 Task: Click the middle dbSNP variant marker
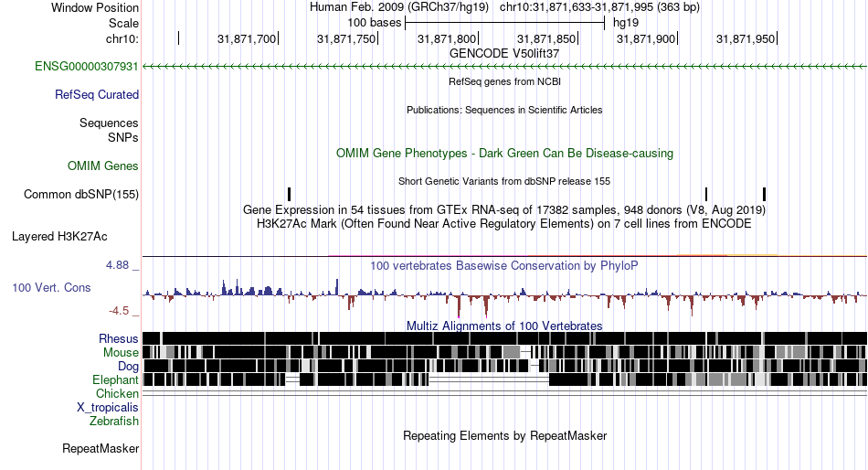706,194
